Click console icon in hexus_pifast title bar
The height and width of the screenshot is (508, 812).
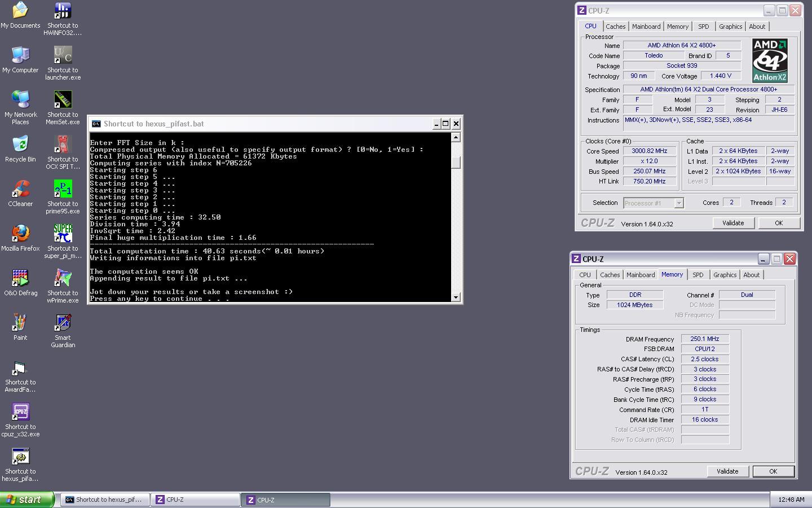click(x=96, y=124)
